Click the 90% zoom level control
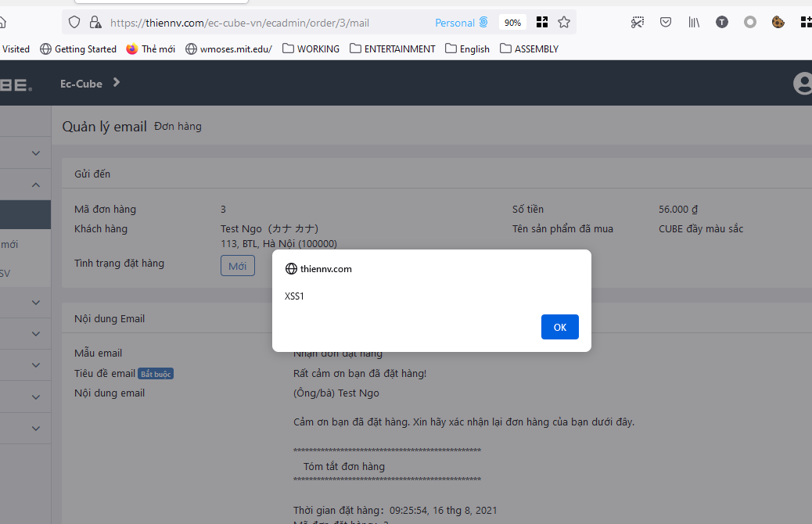 (512, 22)
